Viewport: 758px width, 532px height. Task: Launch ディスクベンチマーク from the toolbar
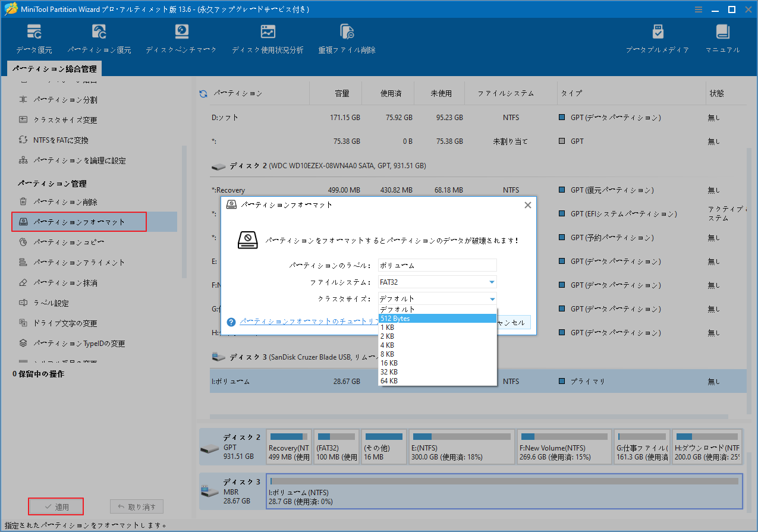[181, 39]
